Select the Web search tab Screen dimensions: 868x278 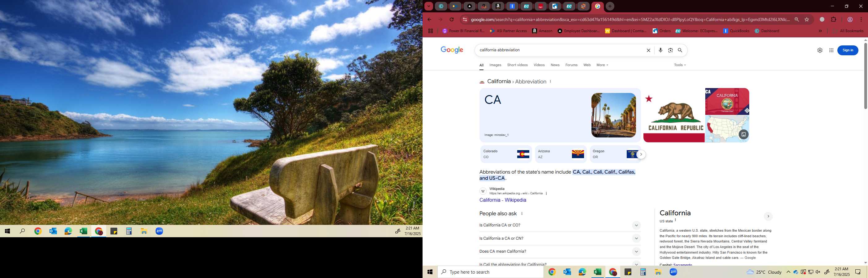(x=587, y=65)
